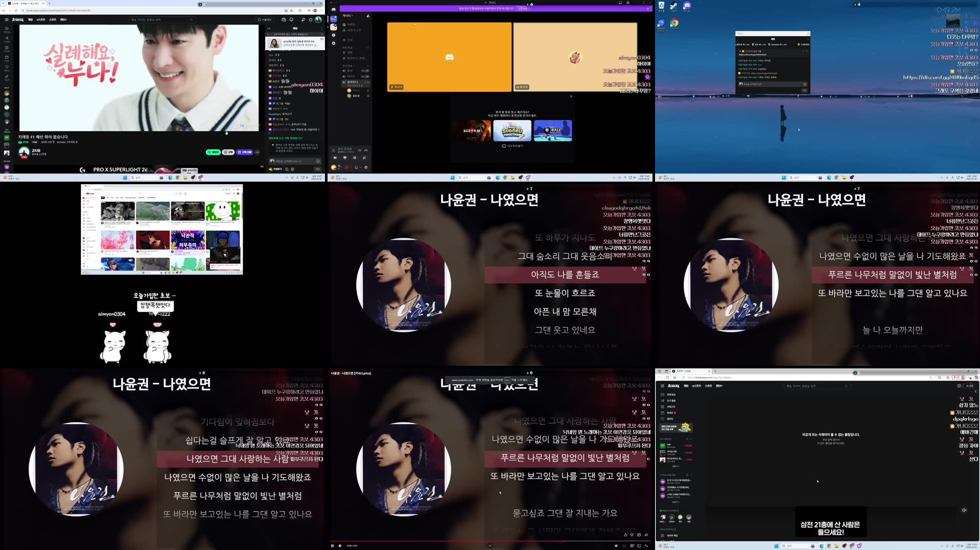Enter fullscreen on the YouTube lyric video player
980x550 pixels.
(646, 546)
